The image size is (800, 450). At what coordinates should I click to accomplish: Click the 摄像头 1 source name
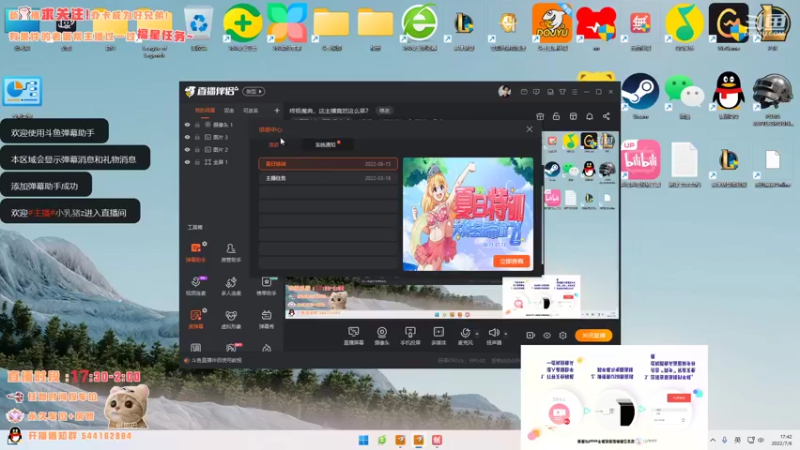pyautogui.click(x=223, y=124)
